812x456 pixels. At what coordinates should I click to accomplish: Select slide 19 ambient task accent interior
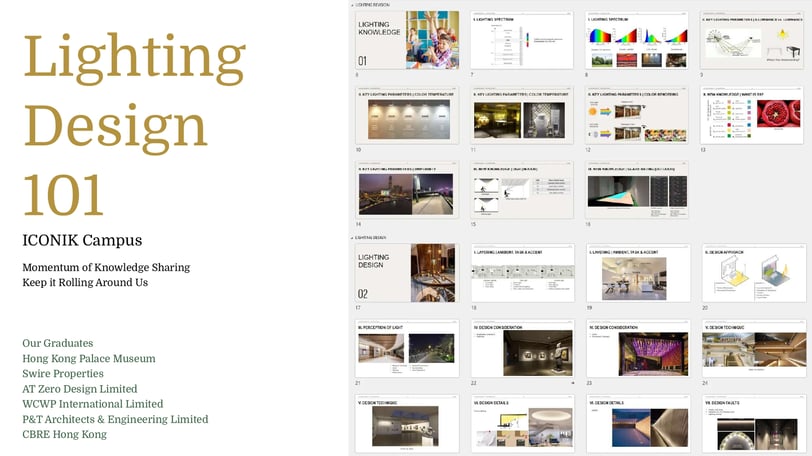(639, 273)
